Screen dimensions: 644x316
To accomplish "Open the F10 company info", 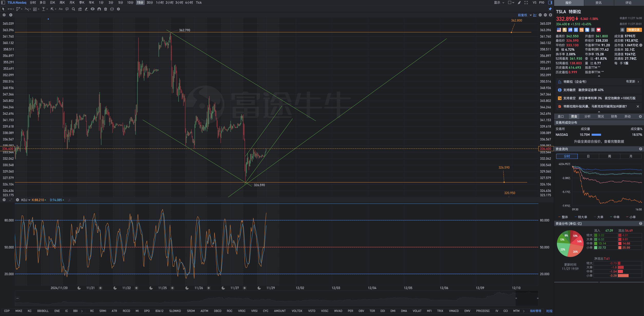I will (x=542, y=3).
